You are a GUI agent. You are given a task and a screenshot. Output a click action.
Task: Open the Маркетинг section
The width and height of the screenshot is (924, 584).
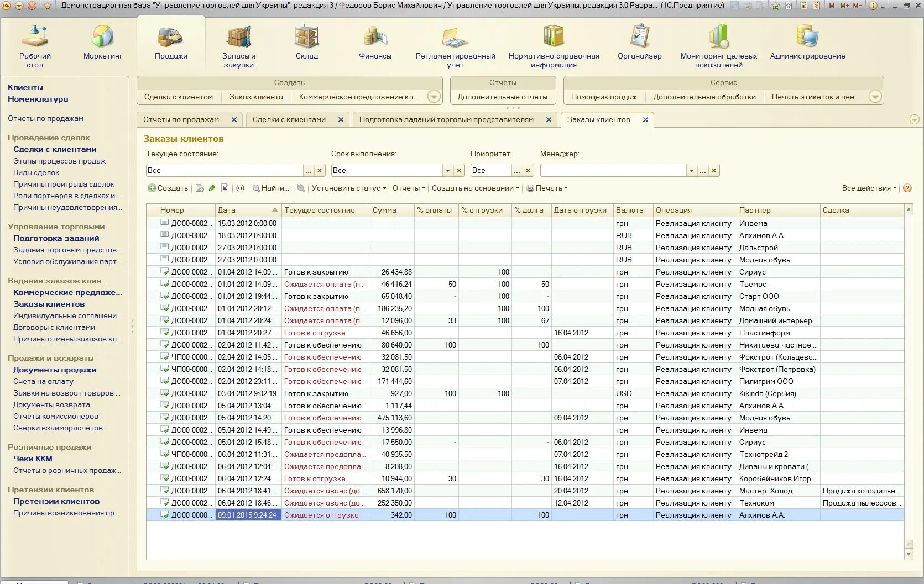pyautogui.click(x=103, y=43)
